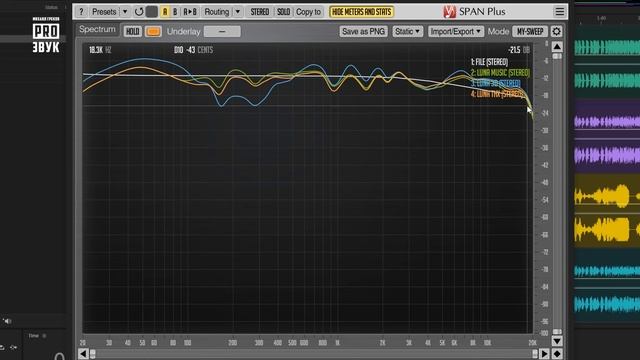
Task: Select the upper yellow waveform clip in DAW
Action: pyautogui.click(x=607, y=196)
